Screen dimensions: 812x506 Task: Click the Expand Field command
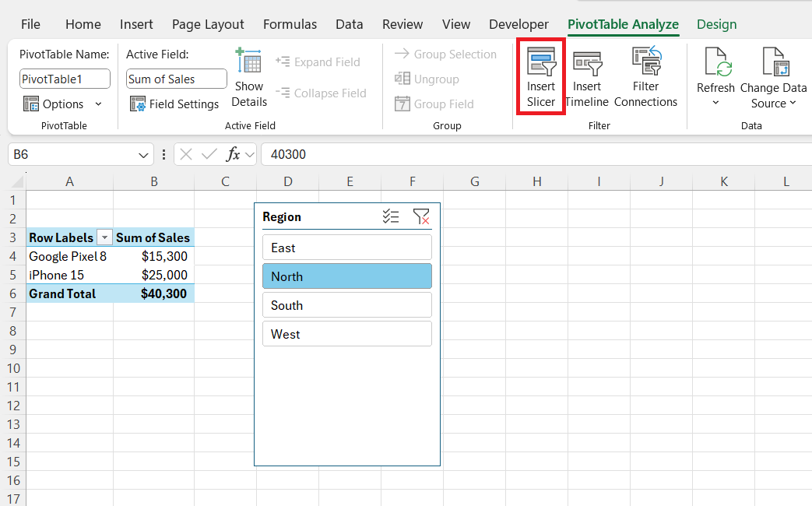pos(318,62)
